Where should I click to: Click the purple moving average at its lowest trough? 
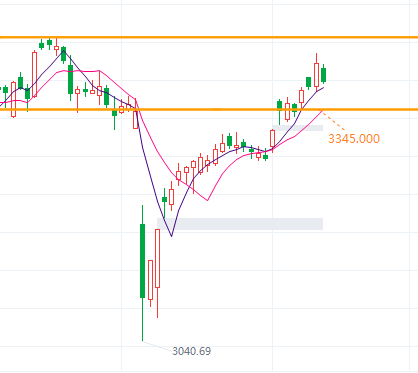tap(172, 236)
